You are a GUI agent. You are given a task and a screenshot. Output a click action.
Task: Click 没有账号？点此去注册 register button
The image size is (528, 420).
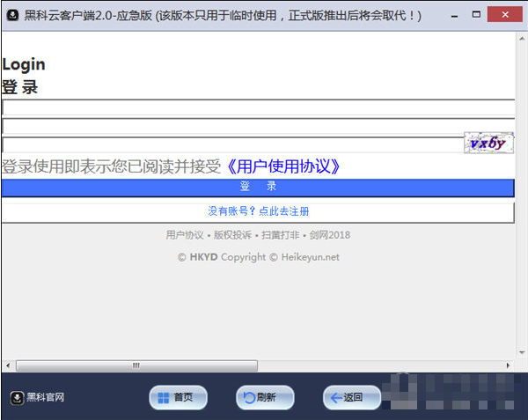click(258, 211)
